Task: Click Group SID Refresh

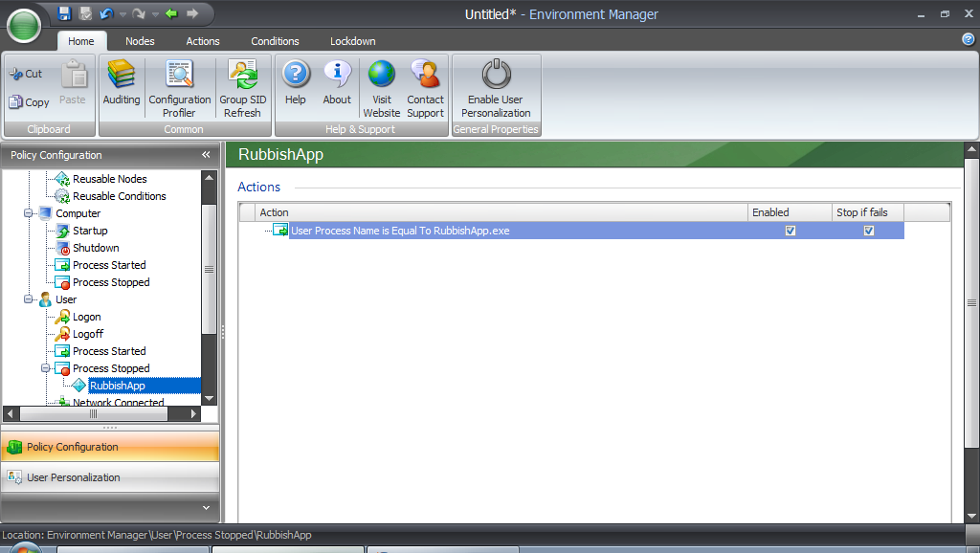Action: click(x=242, y=88)
